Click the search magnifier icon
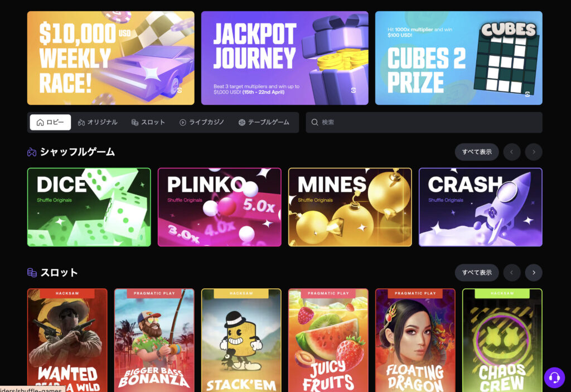The image size is (571, 392). coord(314,122)
